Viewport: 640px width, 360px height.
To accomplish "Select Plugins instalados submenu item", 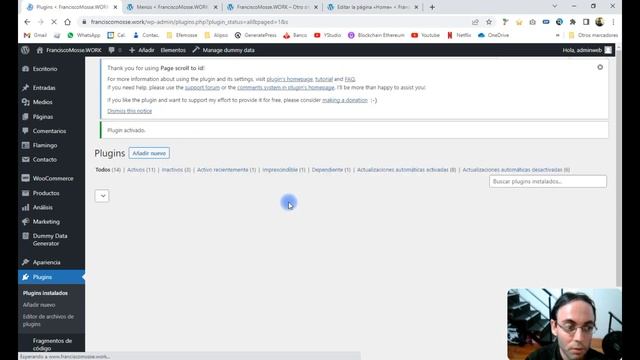I will tap(45, 293).
